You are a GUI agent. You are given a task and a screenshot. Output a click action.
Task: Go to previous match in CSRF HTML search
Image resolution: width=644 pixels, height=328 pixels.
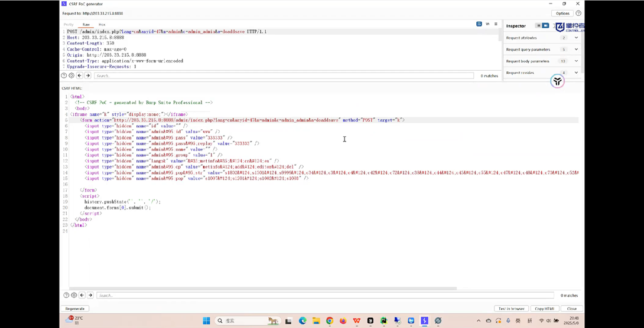point(82,295)
